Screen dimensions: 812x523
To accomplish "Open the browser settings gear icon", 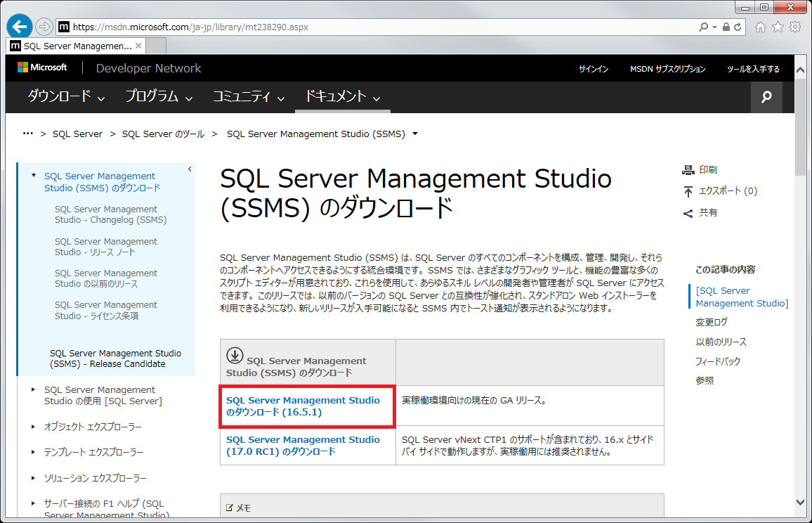I will (x=795, y=27).
